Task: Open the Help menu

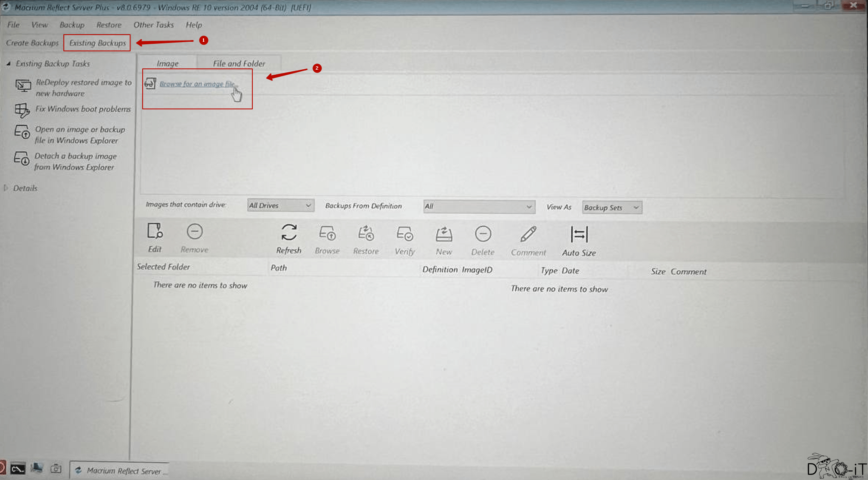Action: pos(194,25)
